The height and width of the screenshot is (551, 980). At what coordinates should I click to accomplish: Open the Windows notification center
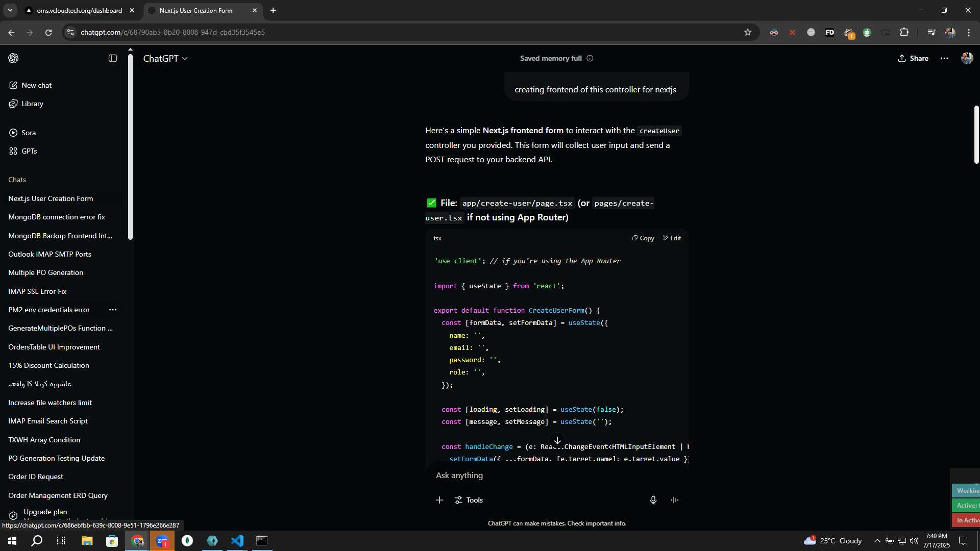[963, 541]
